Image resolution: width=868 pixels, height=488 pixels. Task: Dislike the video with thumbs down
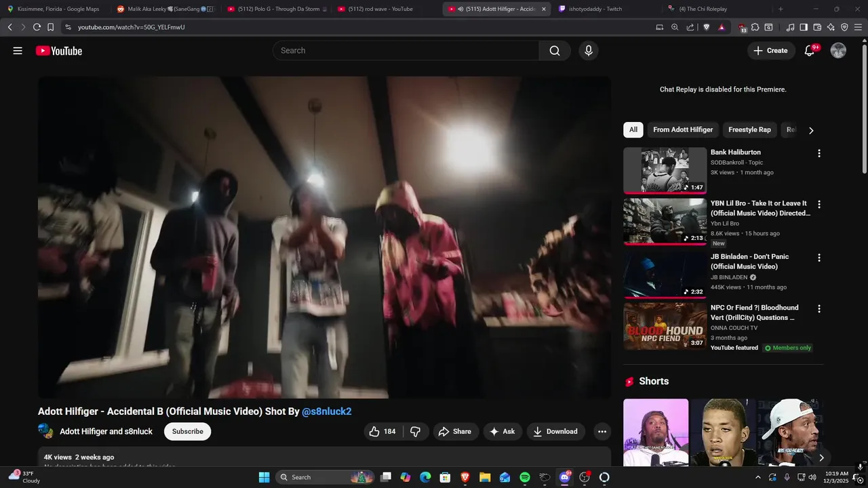pos(416,432)
